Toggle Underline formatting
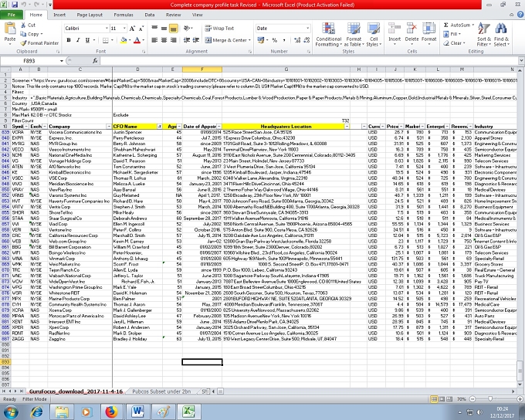This screenshot has width=525, height=420. click(87, 40)
